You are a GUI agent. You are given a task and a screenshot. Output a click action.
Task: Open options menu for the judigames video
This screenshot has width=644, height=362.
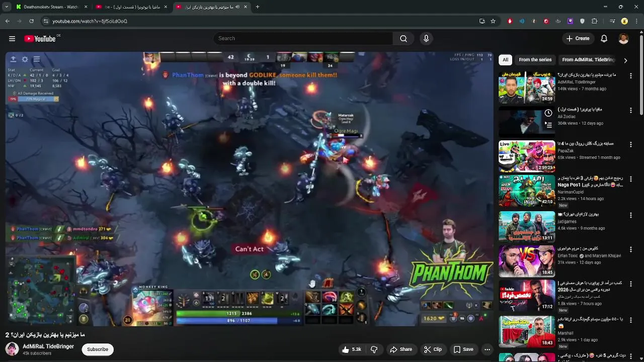631,215
